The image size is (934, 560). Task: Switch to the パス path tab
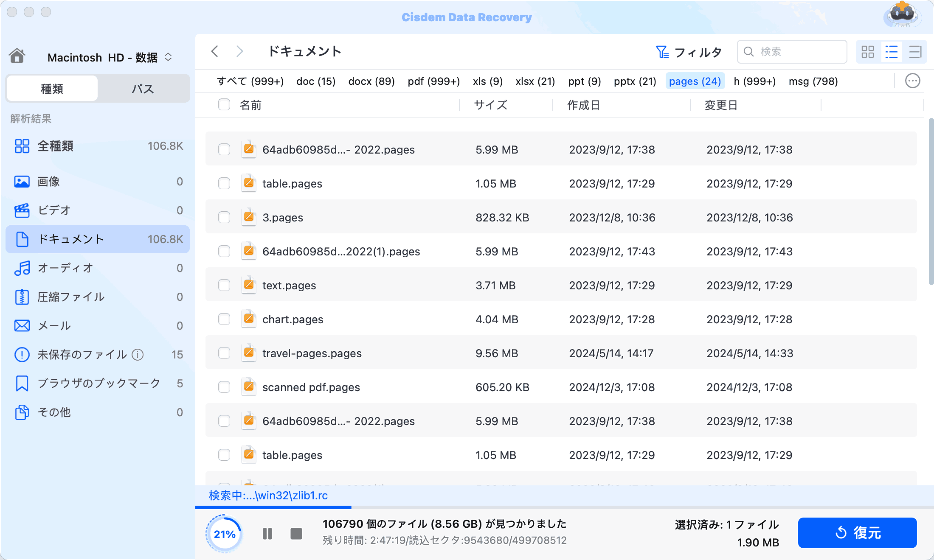143,89
